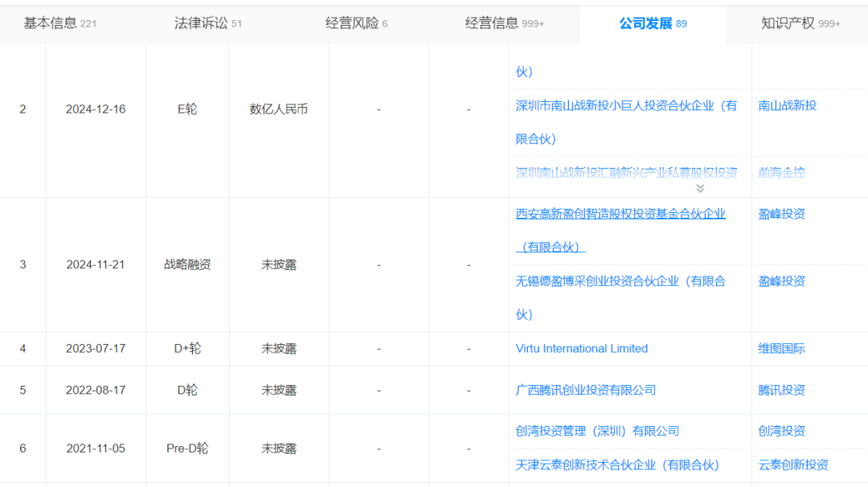The image size is (868, 487).
Task: Open the 基本信息 tab
Action: 59,24
